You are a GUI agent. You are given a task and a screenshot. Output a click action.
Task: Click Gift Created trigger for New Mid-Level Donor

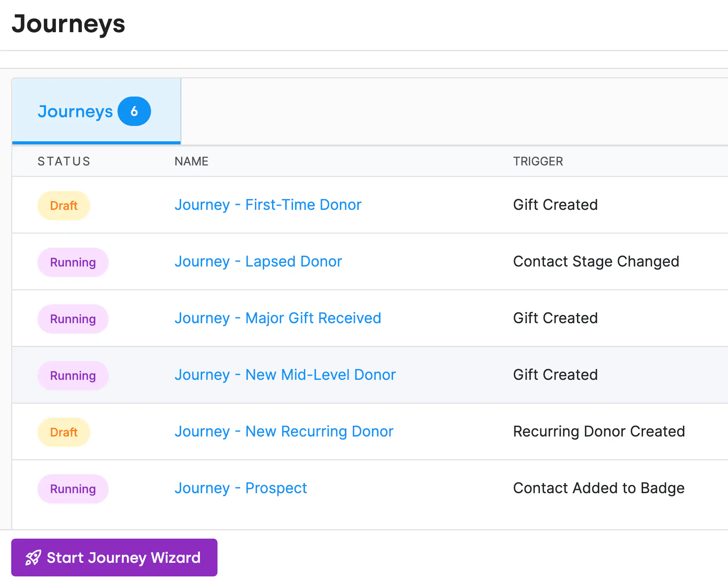(555, 375)
